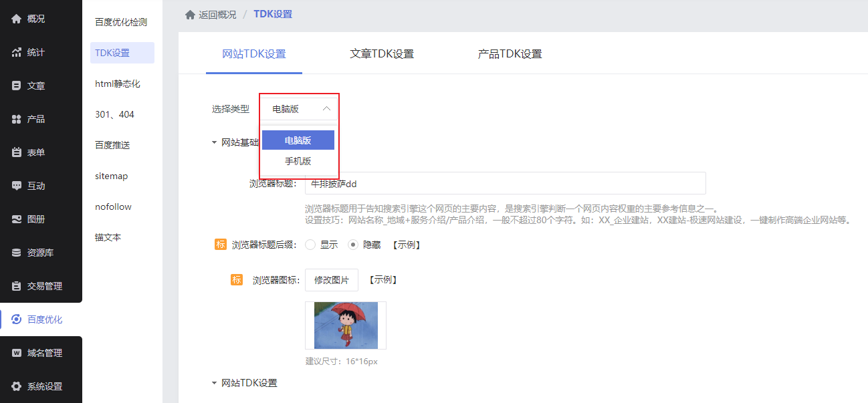Click the 修改图片 button

332,280
